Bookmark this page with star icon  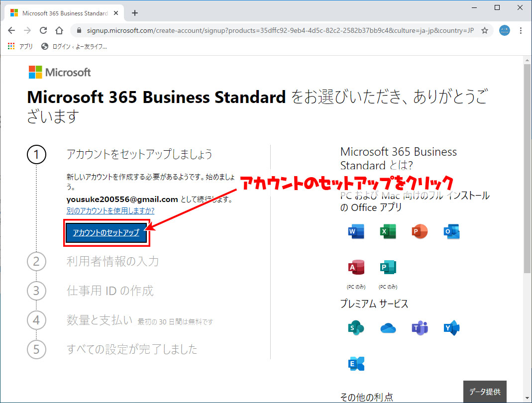485,30
